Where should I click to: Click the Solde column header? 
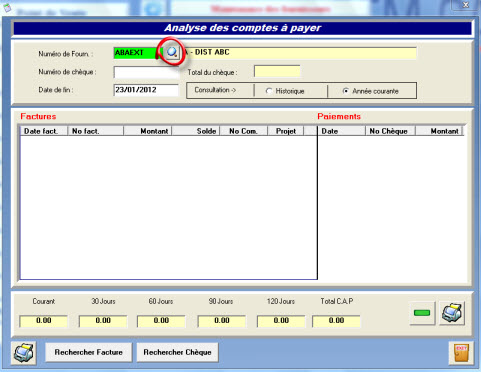[196, 131]
